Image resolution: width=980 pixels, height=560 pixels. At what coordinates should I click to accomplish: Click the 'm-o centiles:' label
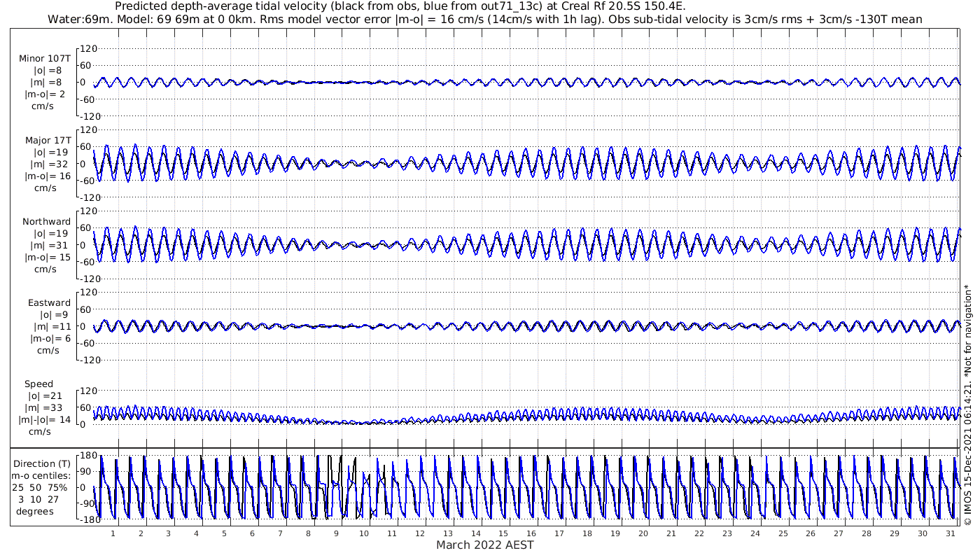pos(41,475)
